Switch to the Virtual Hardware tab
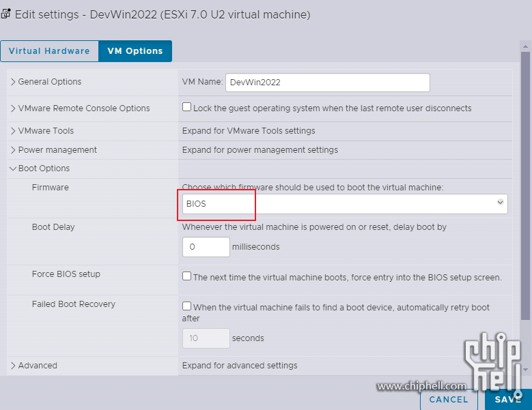Viewport: 532px width, 410px height. tap(50, 51)
